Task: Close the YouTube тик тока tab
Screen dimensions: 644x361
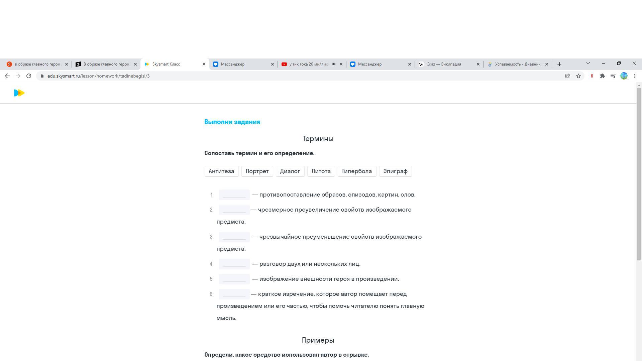Action: 341,64
